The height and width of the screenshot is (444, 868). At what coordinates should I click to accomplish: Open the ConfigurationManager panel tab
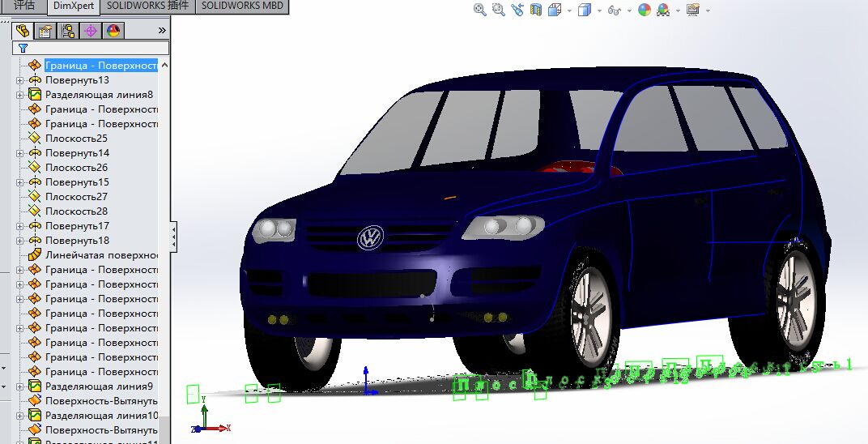click(x=68, y=31)
